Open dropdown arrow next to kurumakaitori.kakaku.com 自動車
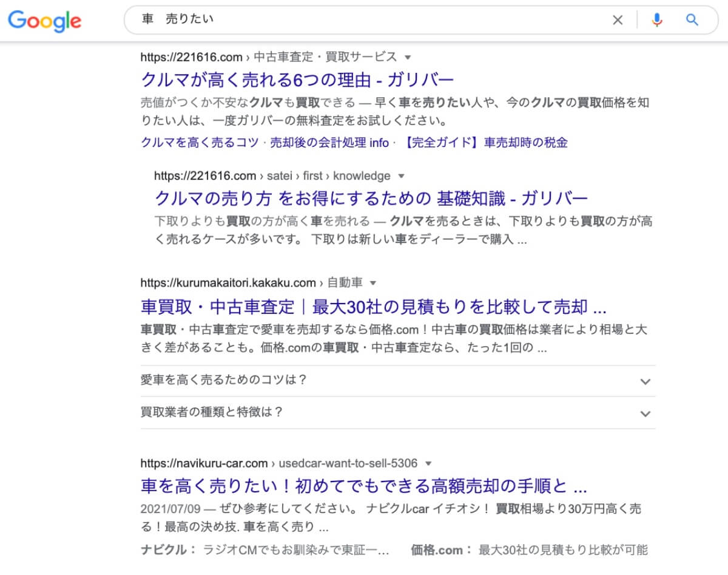728x575 pixels. click(373, 283)
